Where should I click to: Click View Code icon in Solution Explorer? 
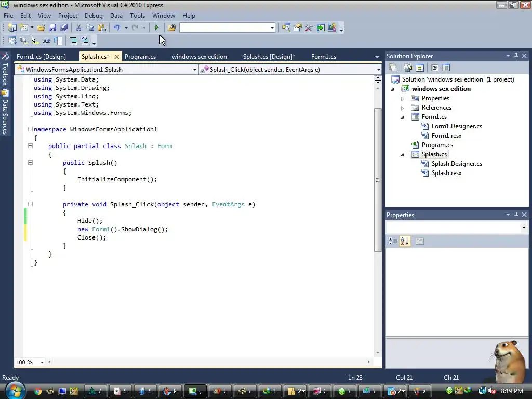click(x=435, y=68)
